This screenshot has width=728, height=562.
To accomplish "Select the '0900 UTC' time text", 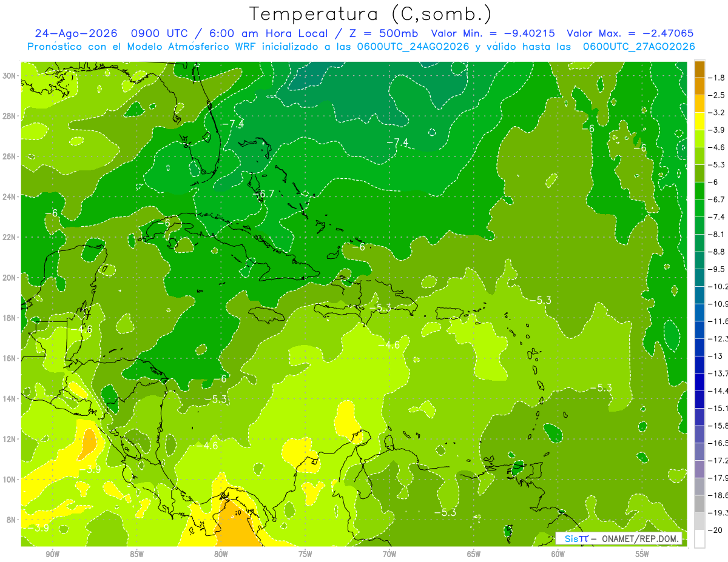I will pyautogui.click(x=161, y=33).
